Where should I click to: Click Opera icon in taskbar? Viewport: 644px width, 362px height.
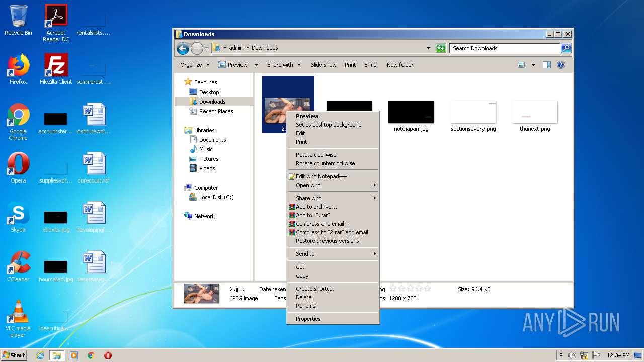pyautogui.click(x=108, y=355)
